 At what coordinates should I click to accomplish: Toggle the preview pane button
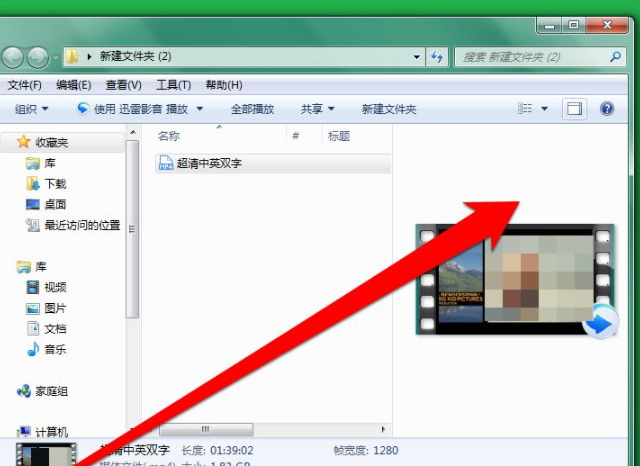(574, 109)
